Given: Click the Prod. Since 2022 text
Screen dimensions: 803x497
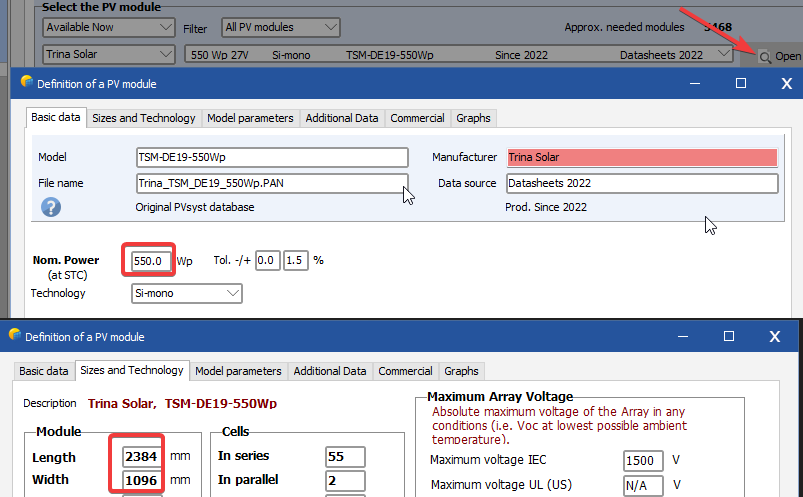Looking at the screenshot, I should tap(546, 208).
